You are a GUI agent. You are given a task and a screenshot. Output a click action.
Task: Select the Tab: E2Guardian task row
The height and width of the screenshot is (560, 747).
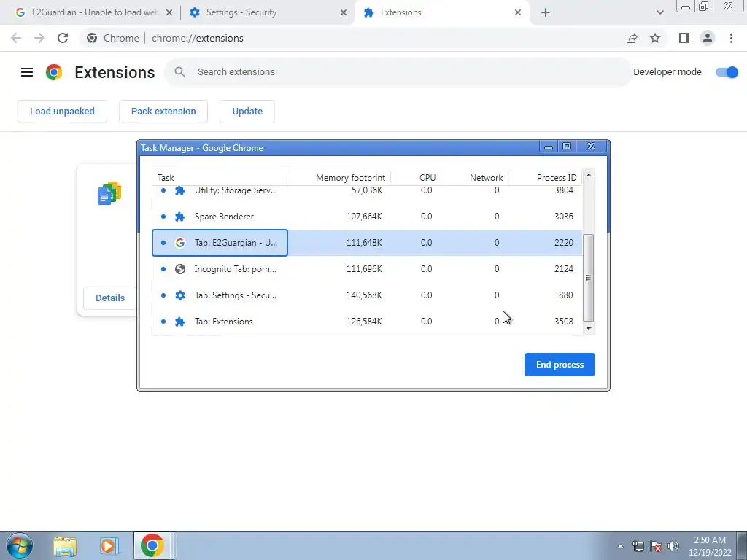368,242
